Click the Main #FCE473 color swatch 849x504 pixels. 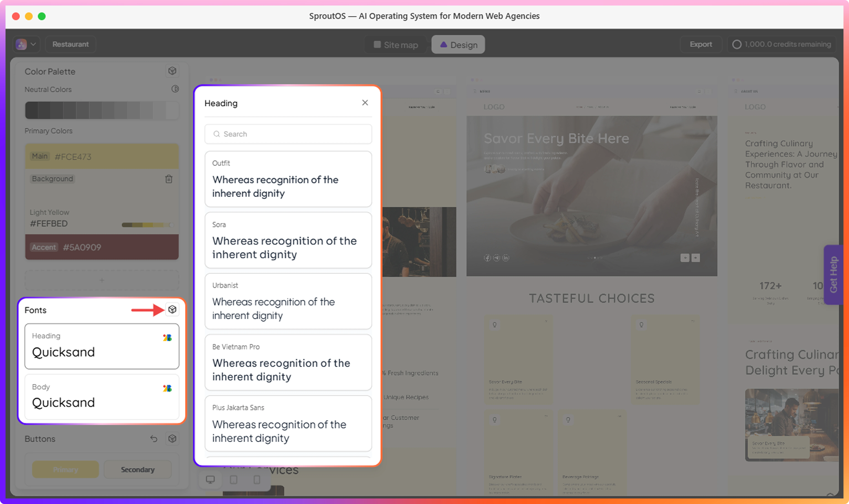click(x=102, y=156)
